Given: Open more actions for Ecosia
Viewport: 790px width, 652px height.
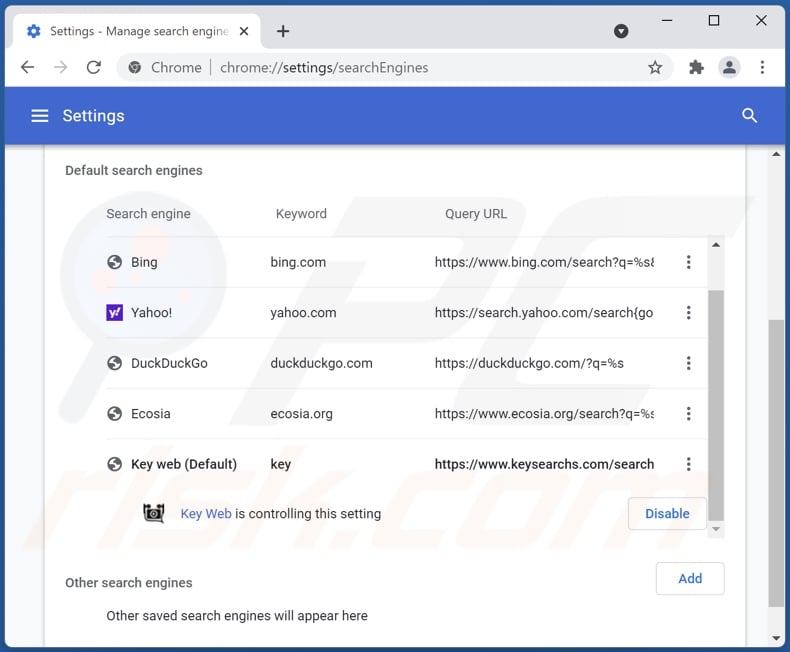Looking at the screenshot, I should 688,414.
